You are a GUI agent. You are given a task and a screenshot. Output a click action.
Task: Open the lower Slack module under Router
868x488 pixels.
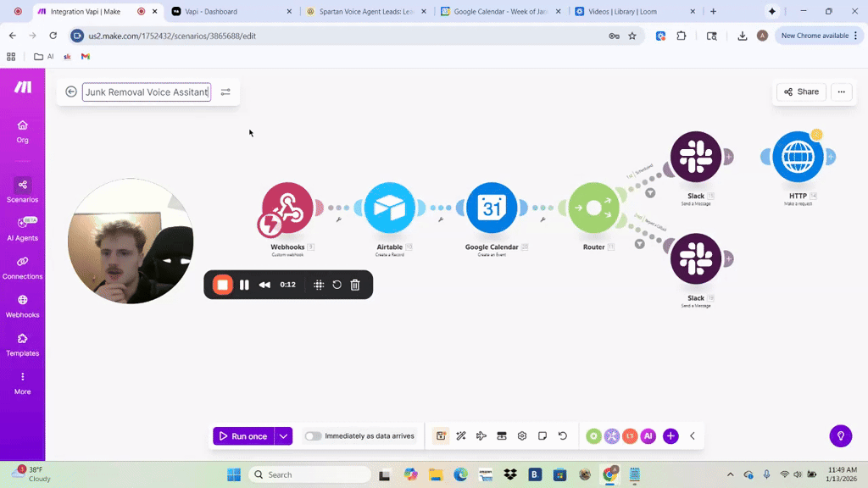coord(696,259)
